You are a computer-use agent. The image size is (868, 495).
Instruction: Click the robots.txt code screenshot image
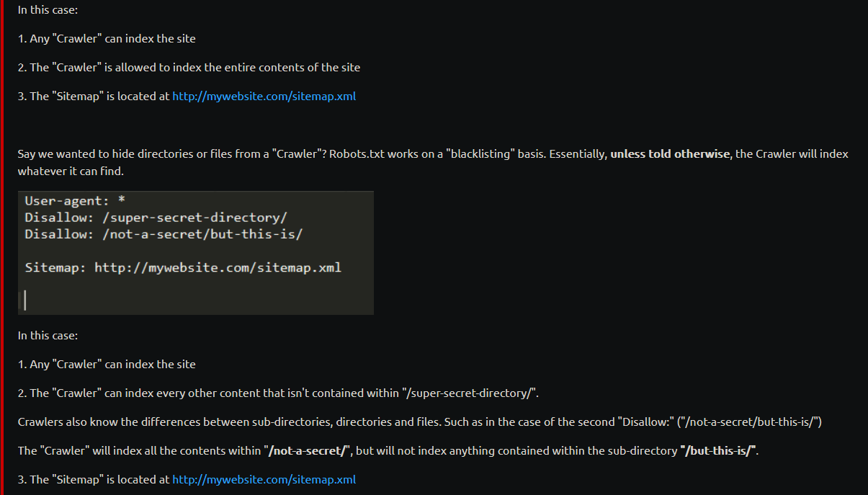tap(196, 253)
